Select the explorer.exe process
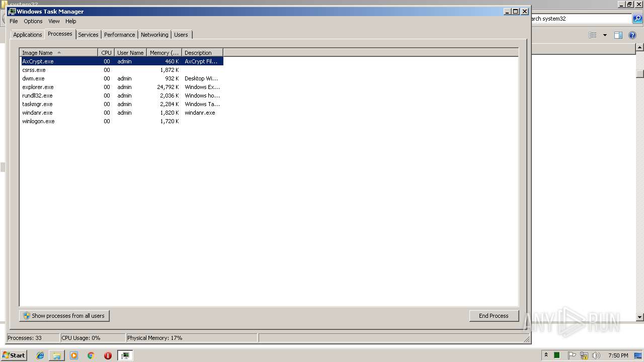This screenshot has height=362, width=644. tap(122, 87)
